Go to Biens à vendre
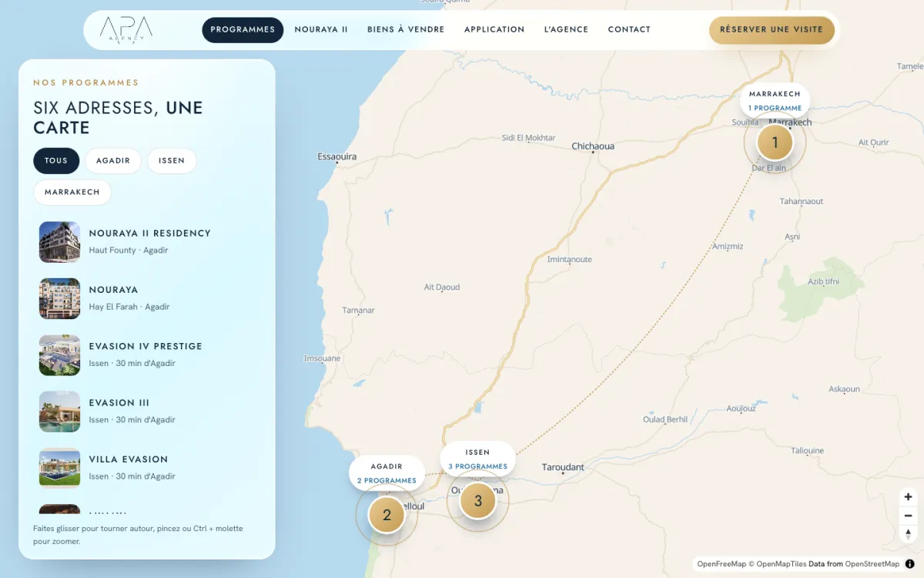The height and width of the screenshot is (578, 924). pos(406,30)
